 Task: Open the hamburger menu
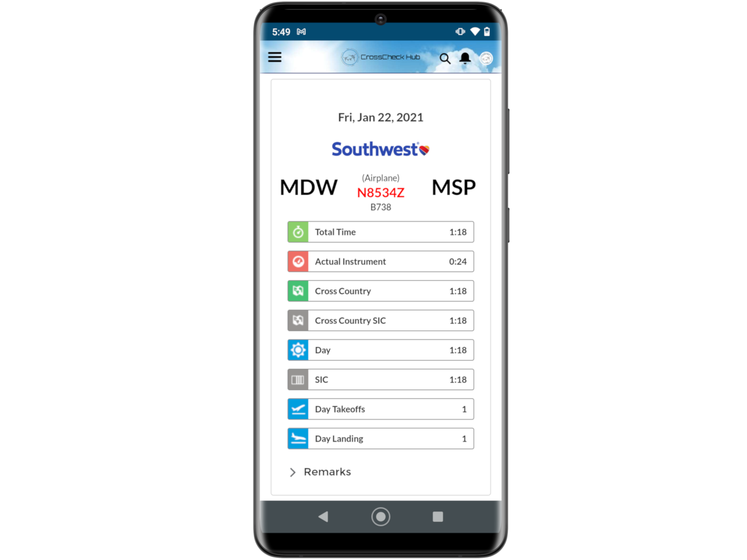275,57
